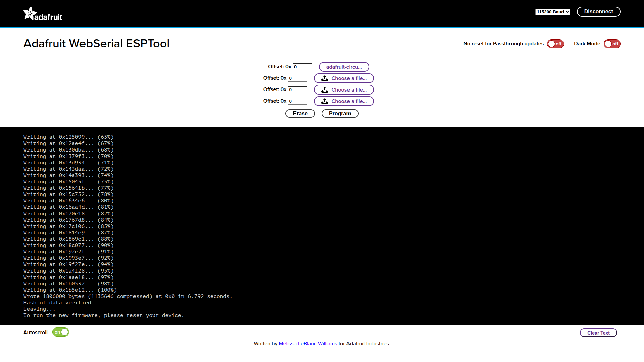Click the 'To run the new firmware' log line
This screenshot has height=362, width=644.
[x=104, y=315]
